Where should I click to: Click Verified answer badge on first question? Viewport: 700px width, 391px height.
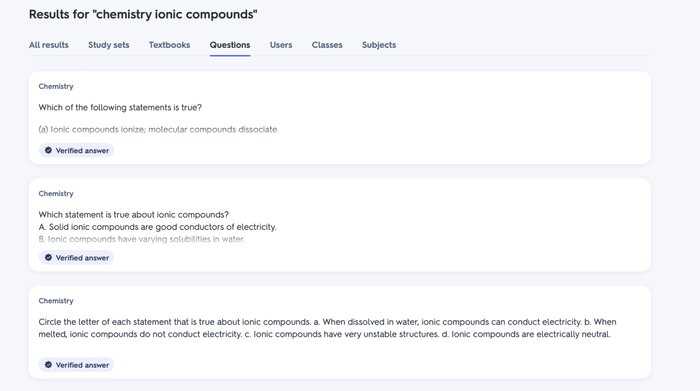click(76, 150)
